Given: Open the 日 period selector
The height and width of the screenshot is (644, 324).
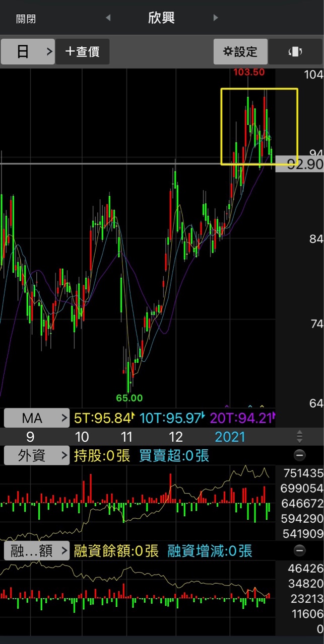Looking at the screenshot, I should point(28,51).
